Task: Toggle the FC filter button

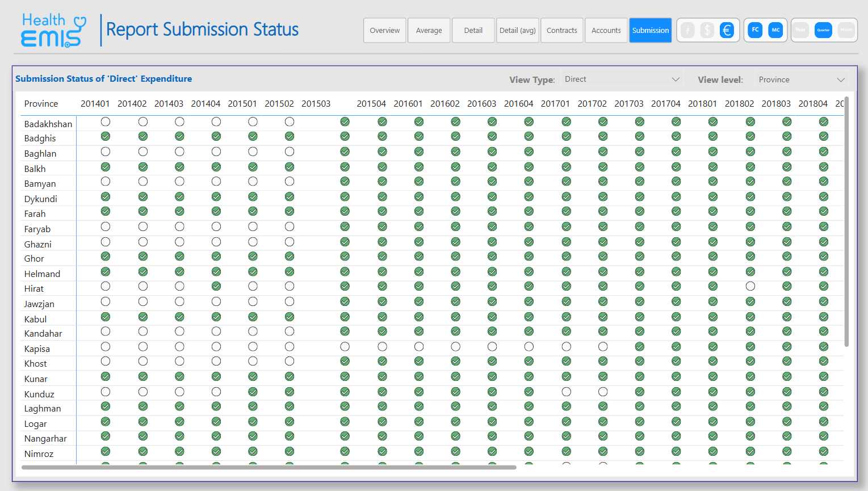Action: point(755,30)
